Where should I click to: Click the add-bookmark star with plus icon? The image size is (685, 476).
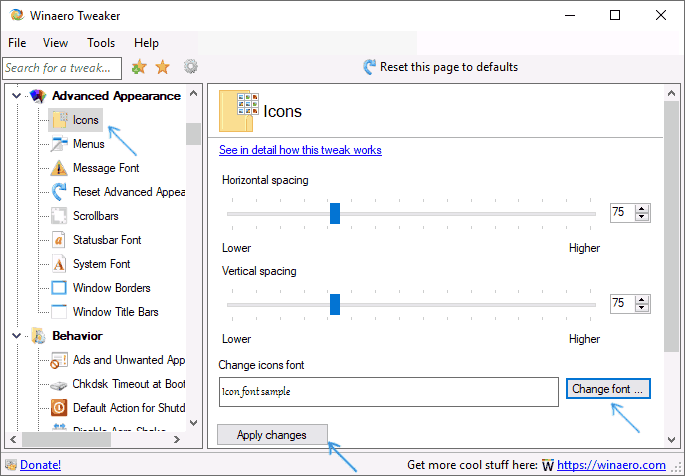click(x=139, y=67)
